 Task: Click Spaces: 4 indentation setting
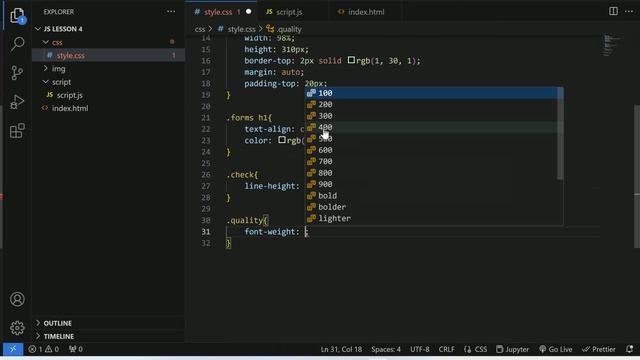click(386, 349)
